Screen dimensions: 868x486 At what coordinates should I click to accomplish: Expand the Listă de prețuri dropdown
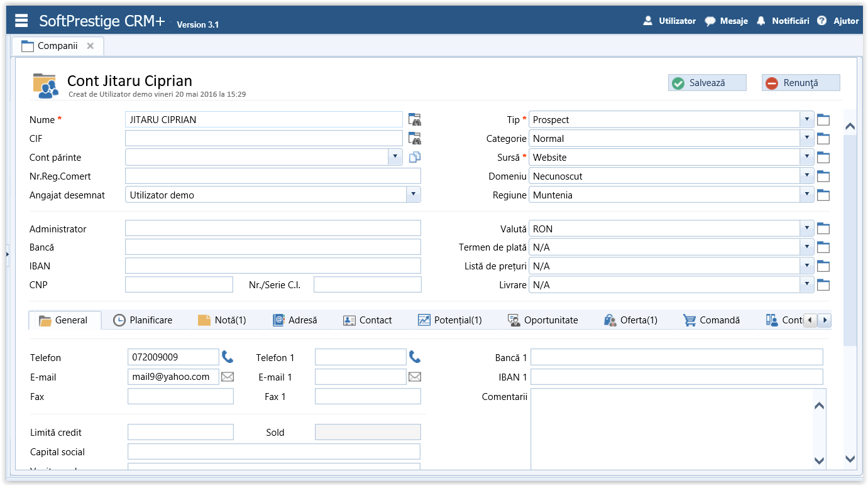[x=807, y=266]
